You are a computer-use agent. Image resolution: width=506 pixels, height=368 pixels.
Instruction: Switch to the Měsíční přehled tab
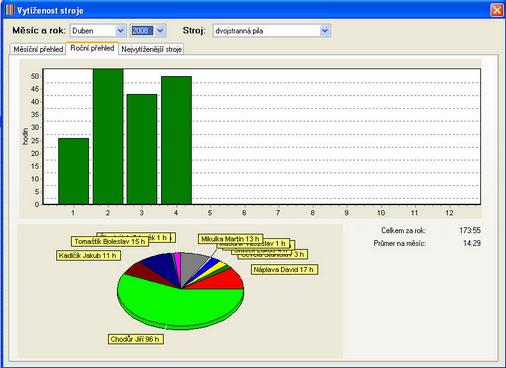tap(38, 49)
